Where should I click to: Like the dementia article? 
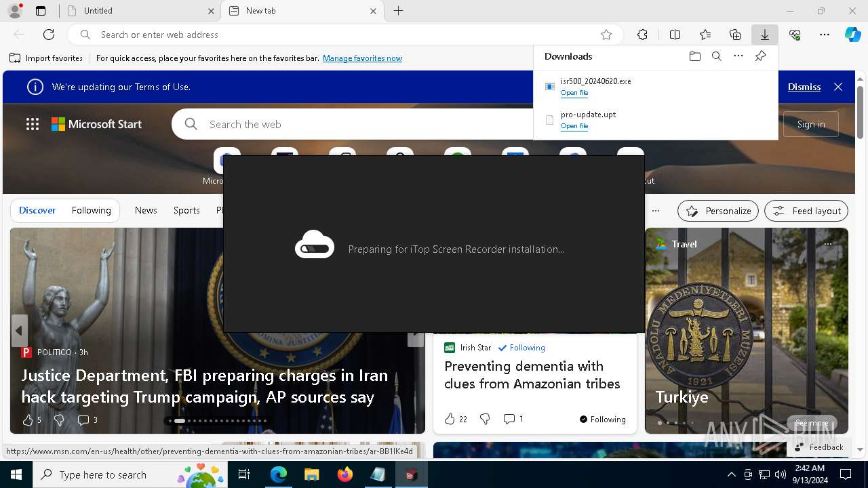[x=456, y=419]
